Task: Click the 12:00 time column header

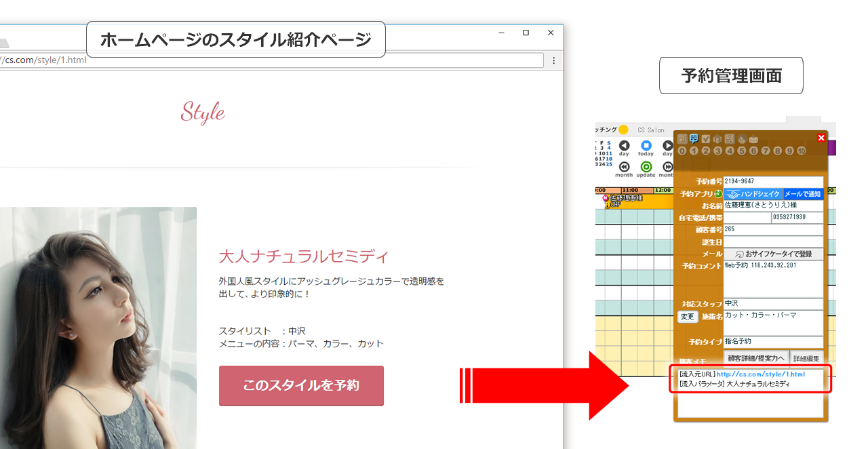Action: (x=665, y=191)
